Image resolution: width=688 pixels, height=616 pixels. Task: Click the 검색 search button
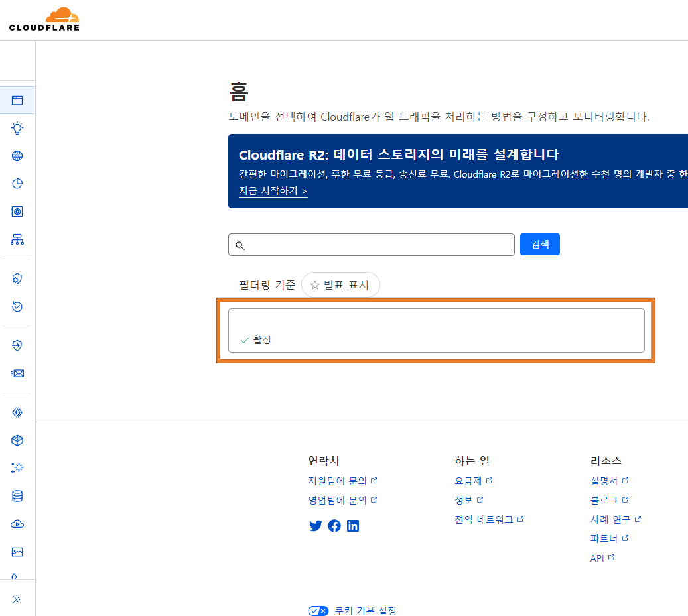[x=539, y=244]
